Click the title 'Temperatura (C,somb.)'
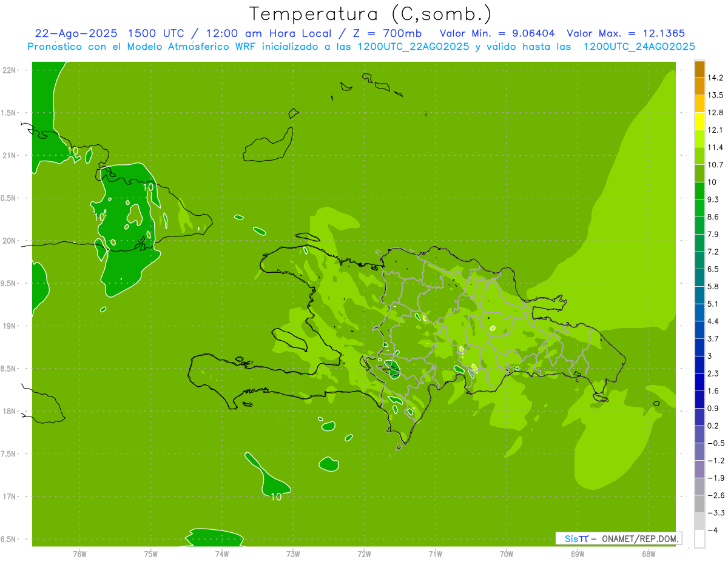Screen dimensions: 728x562 370,15
